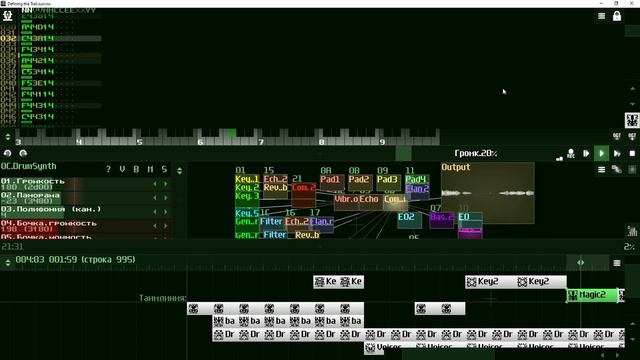The image size is (640, 360).
Task: Select the first Ke pattern block
Action: [326, 282]
